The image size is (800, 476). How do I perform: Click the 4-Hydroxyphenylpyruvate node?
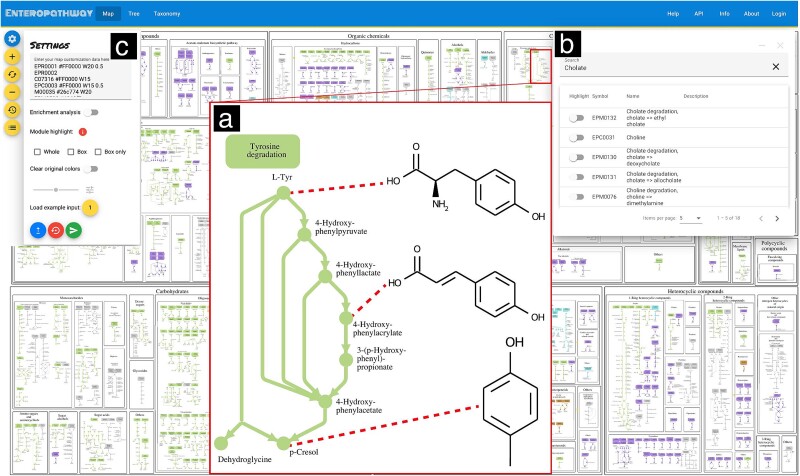pyautogui.click(x=304, y=235)
